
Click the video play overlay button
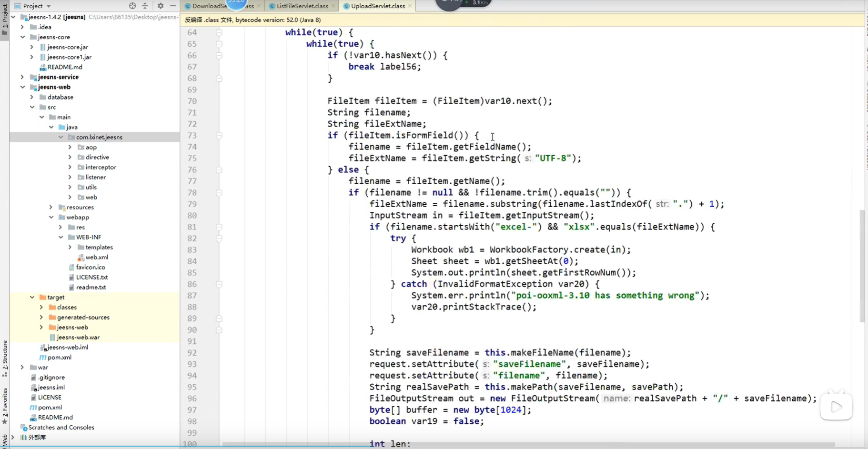pos(836,406)
